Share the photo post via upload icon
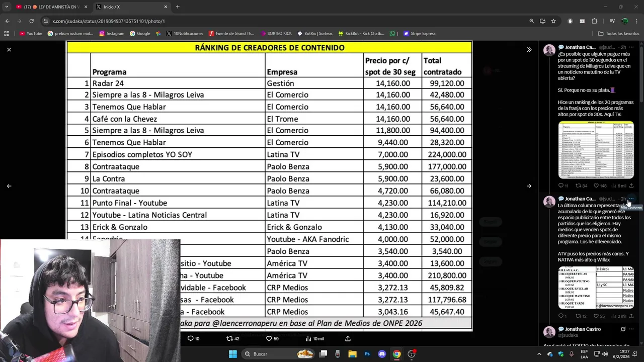Image resolution: width=644 pixels, height=362 pixels. [x=348, y=338]
